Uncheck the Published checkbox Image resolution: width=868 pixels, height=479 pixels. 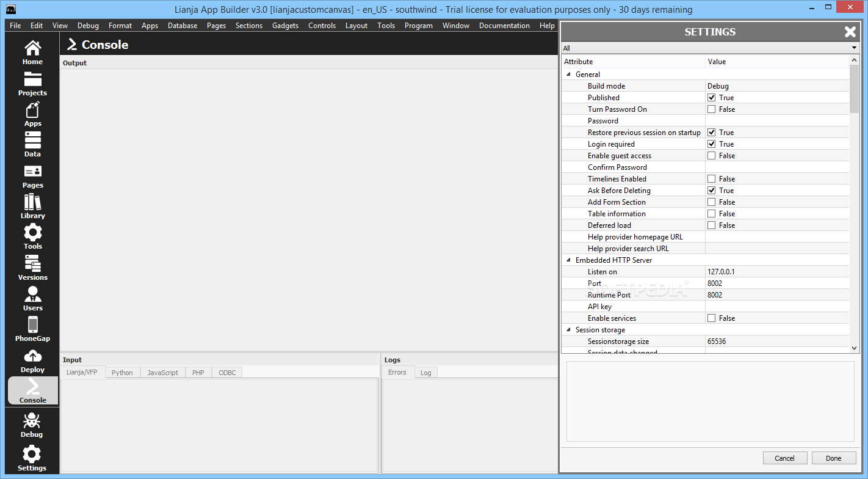[x=711, y=97]
